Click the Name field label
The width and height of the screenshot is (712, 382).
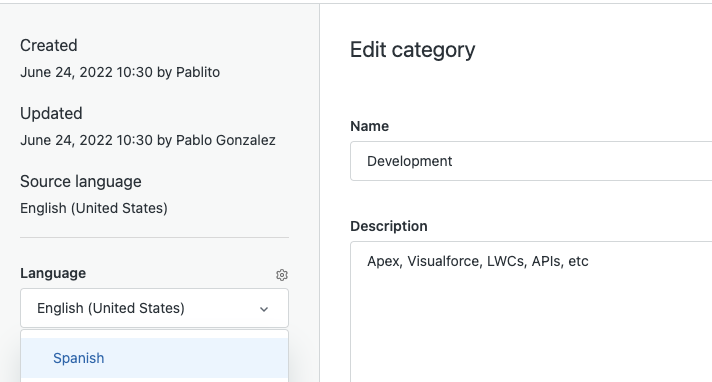369,126
